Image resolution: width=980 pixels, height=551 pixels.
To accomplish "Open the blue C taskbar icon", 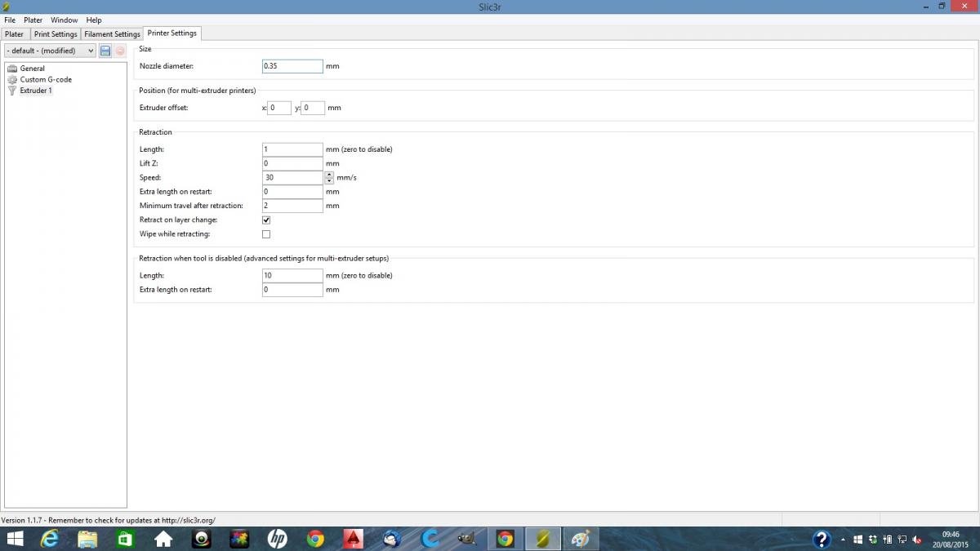I will (430, 539).
